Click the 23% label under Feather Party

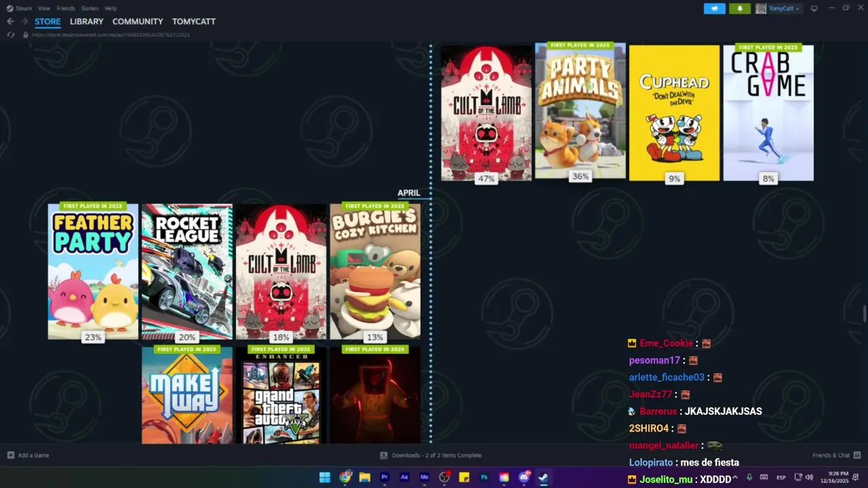point(93,337)
